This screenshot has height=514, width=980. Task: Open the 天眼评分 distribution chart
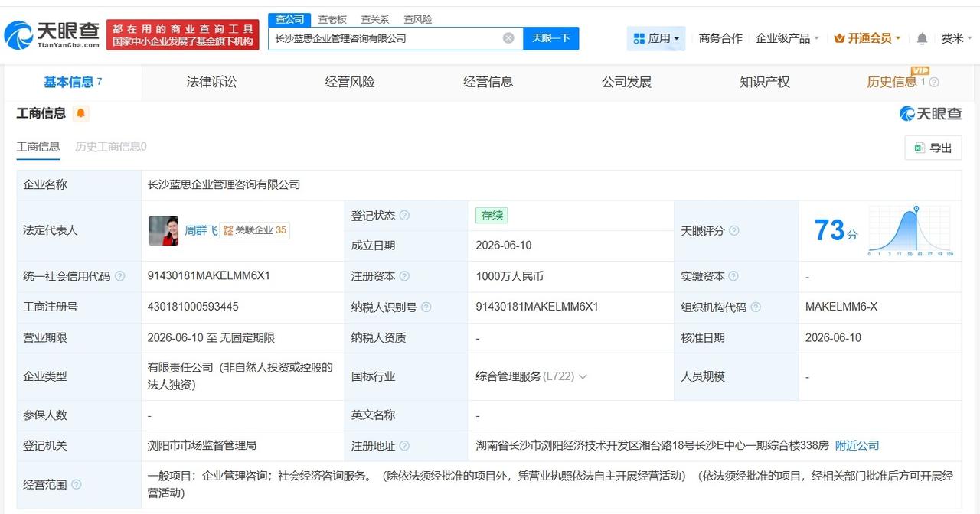(x=910, y=230)
